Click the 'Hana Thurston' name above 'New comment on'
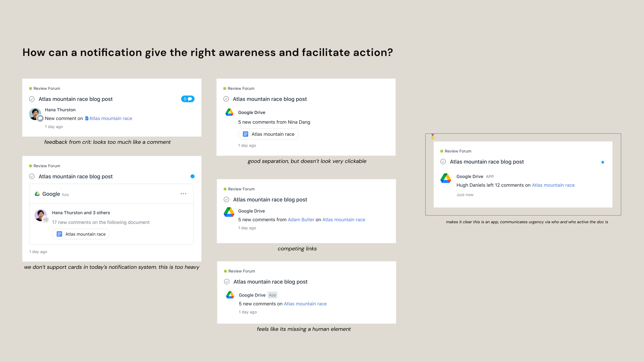The height and width of the screenshot is (362, 644). (x=60, y=110)
